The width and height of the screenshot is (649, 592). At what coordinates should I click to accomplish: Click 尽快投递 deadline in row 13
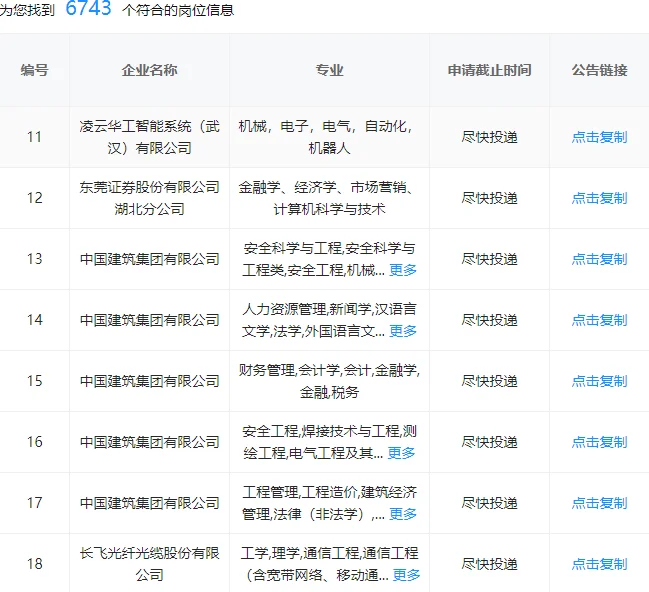point(490,259)
